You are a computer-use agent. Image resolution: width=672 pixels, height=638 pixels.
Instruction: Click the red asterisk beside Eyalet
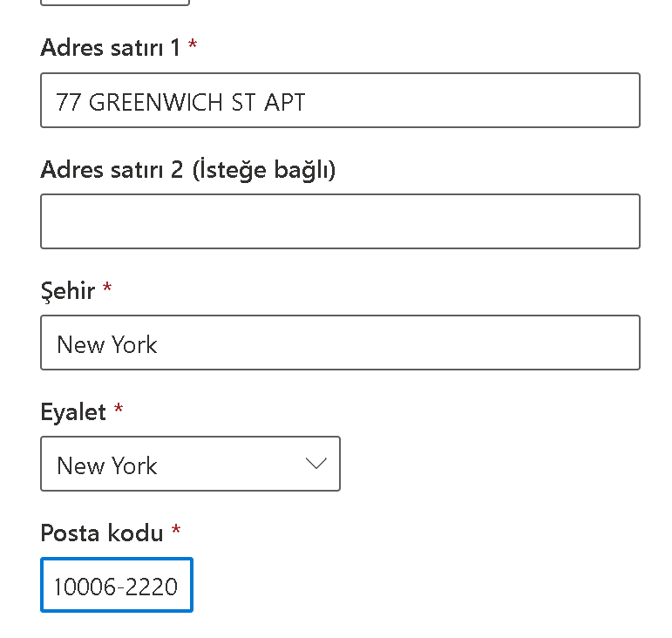click(119, 411)
